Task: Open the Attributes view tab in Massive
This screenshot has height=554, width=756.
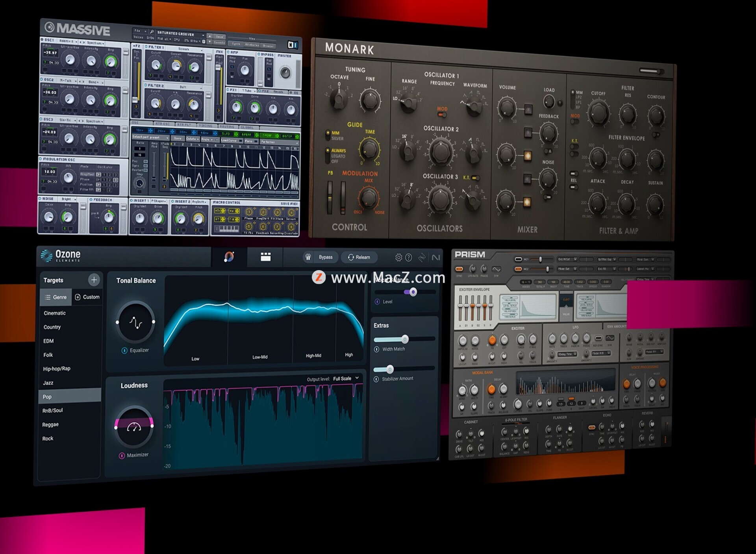Action: coord(252,44)
